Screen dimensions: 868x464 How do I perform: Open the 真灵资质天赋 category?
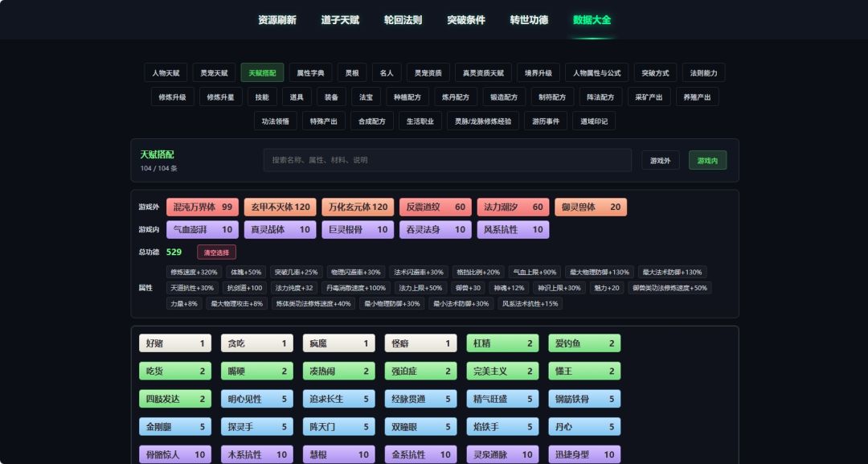pyautogui.click(x=483, y=72)
